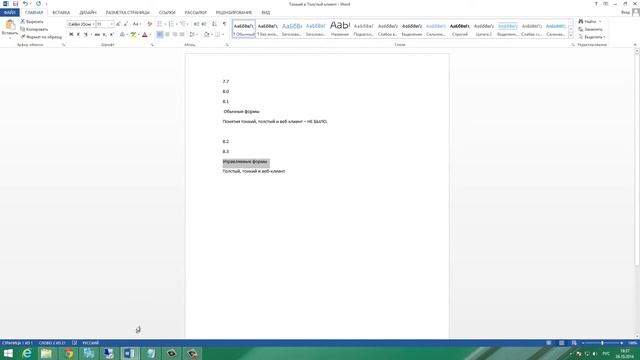
Task: Align text right
Action: (175, 35)
